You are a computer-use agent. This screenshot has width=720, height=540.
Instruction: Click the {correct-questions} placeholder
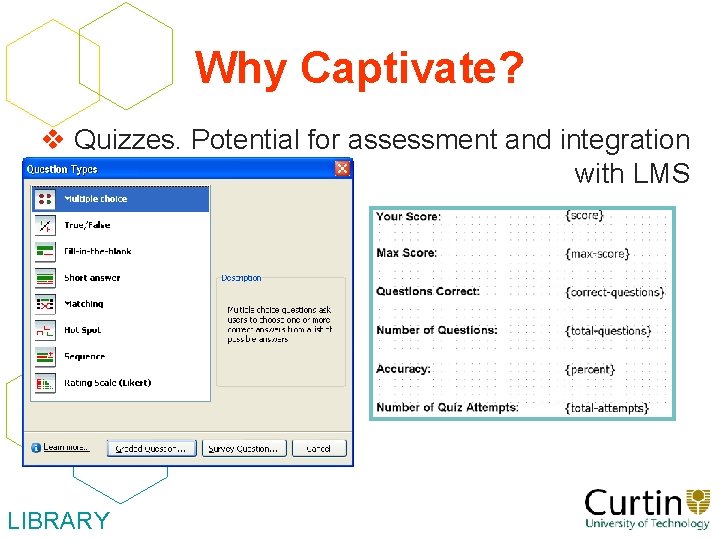point(615,292)
